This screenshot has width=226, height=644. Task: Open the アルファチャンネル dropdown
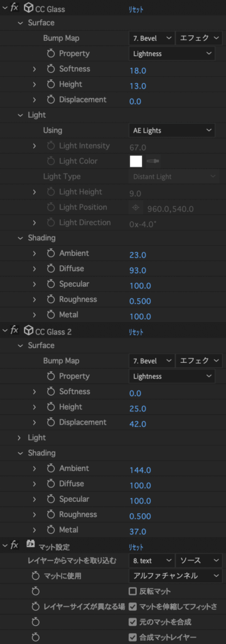click(175, 576)
